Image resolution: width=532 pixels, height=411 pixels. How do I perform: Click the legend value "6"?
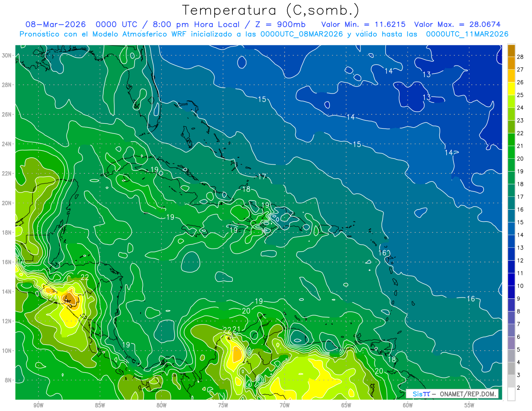pyautogui.click(x=519, y=337)
